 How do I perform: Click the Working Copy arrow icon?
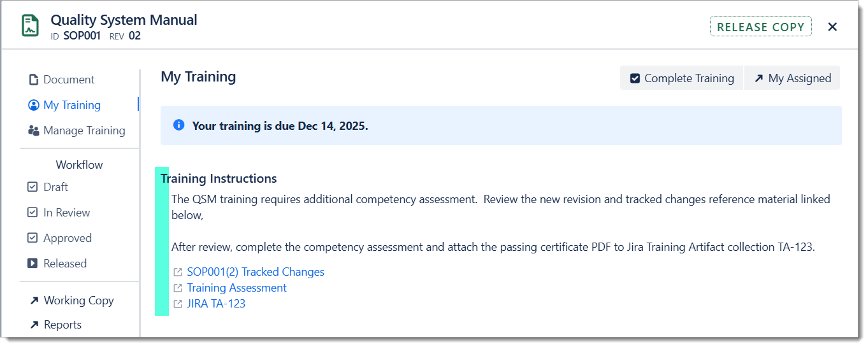(x=34, y=301)
